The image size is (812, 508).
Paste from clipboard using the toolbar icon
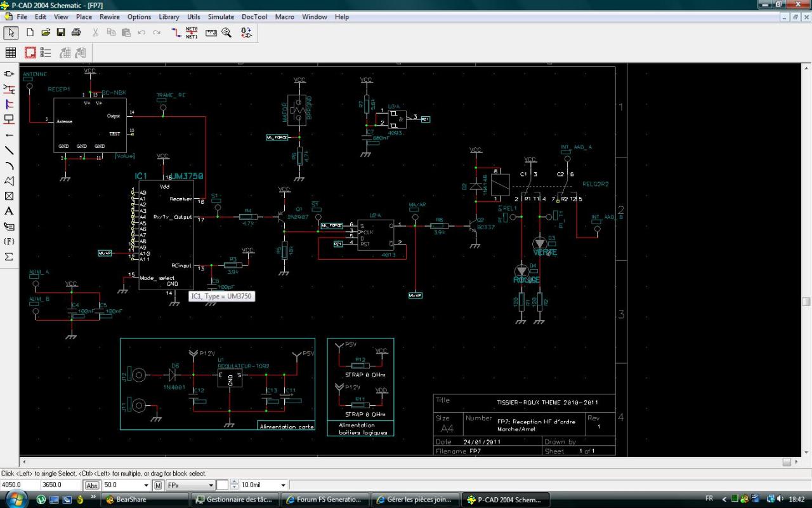pyautogui.click(x=126, y=32)
